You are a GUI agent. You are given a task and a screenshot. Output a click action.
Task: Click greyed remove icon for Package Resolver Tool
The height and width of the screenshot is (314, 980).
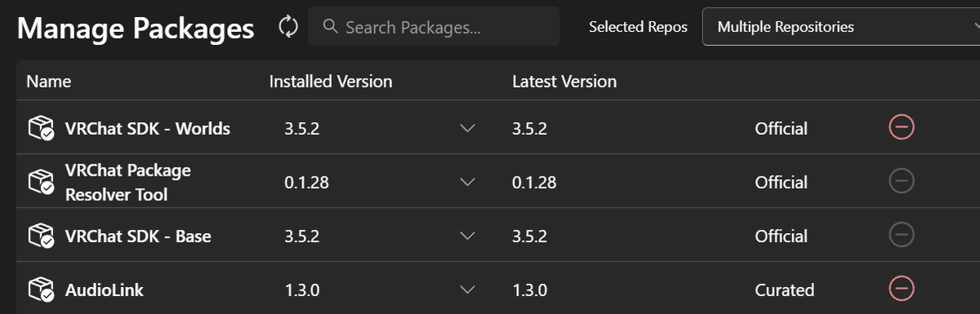coord(902,182)
